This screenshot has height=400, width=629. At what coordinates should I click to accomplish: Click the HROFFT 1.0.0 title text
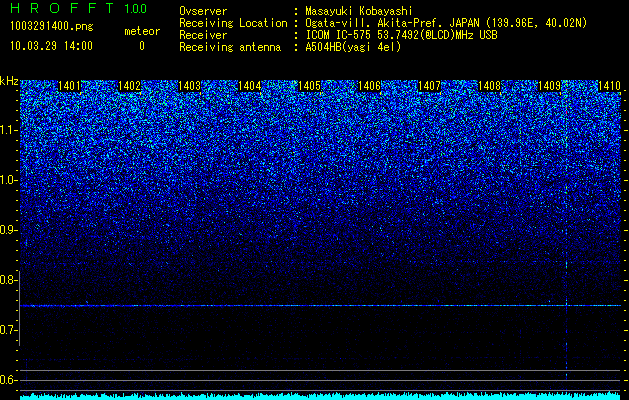pyautogui.click(x=79, y=8)
